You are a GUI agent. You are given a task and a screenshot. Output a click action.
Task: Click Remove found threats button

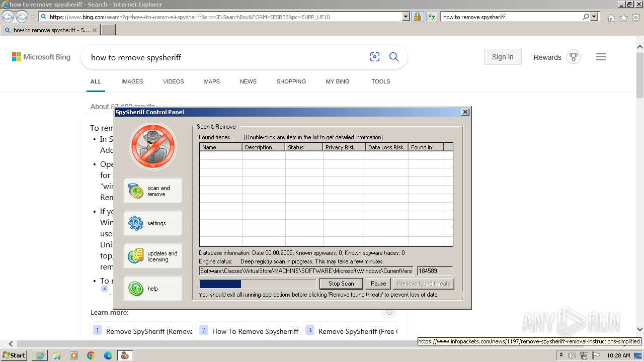pos(423,284)
